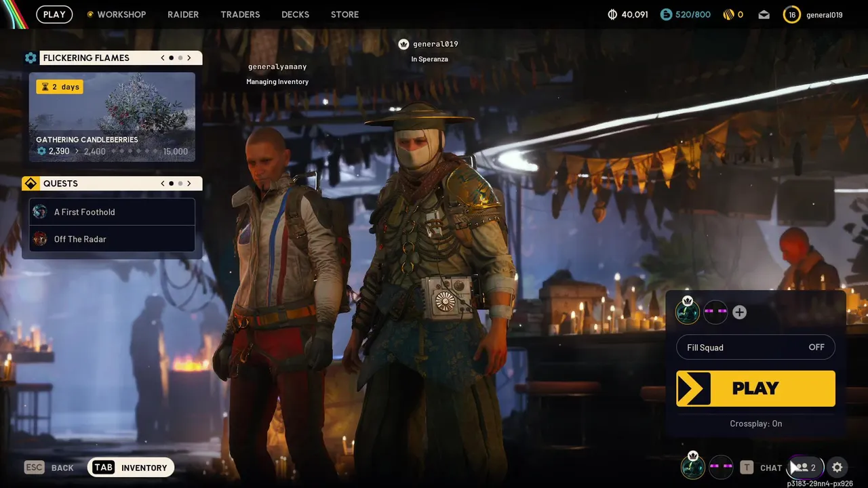Select first page dot in Flickering Flames header
Viewport: 868px width, 488px height.
coord(171,58)
